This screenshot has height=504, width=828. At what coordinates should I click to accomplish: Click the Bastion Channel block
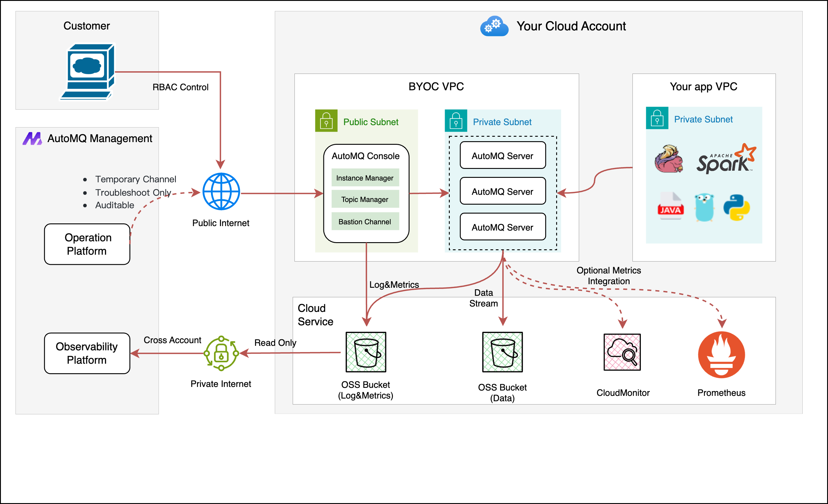coord(365,221)
